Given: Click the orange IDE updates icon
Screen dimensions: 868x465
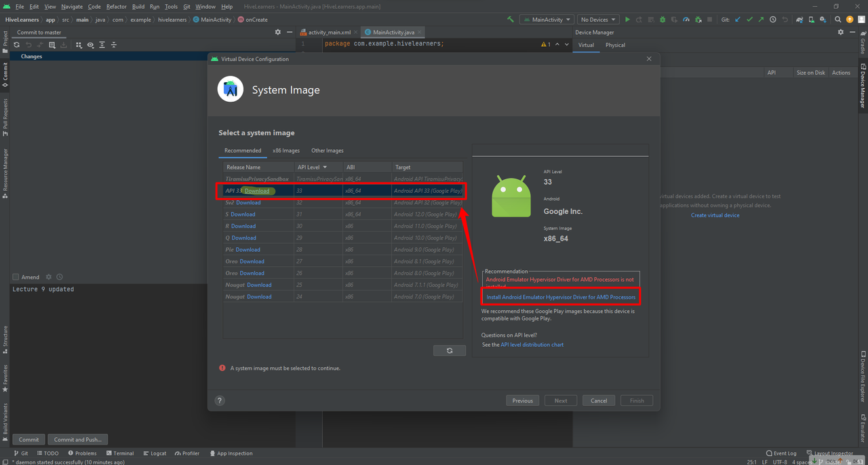Looking at the screenshot, I should [850, 20].
